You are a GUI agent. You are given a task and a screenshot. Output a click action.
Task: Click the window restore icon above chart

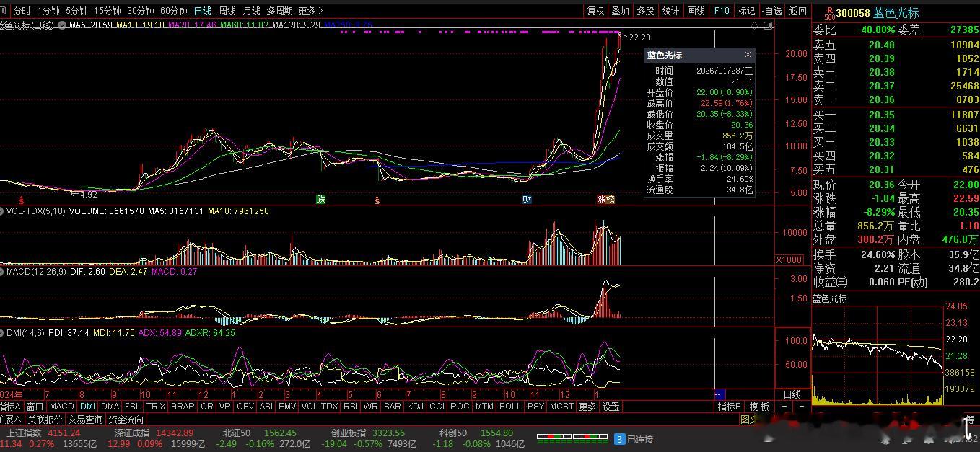[768, 25]
